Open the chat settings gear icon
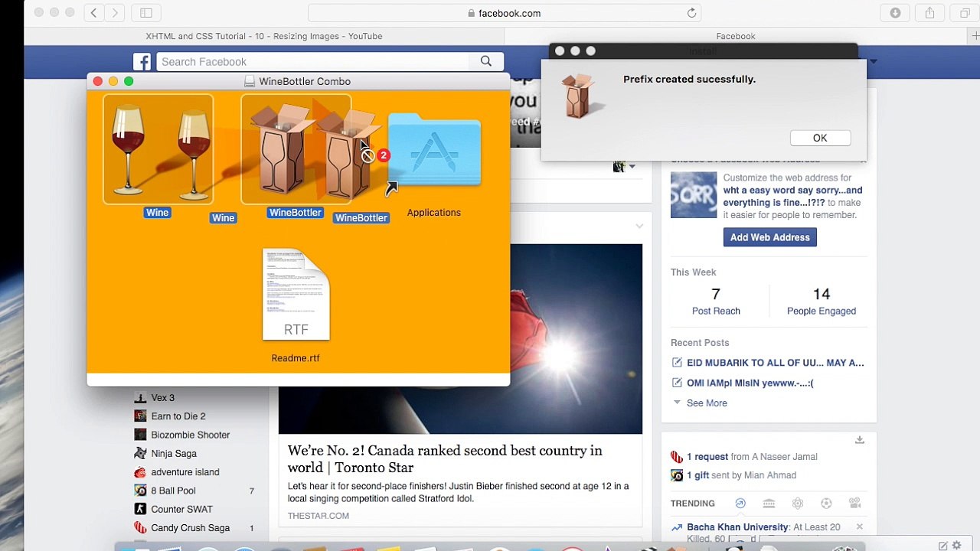This screenshot has height=551, width=980. (957, 546)
